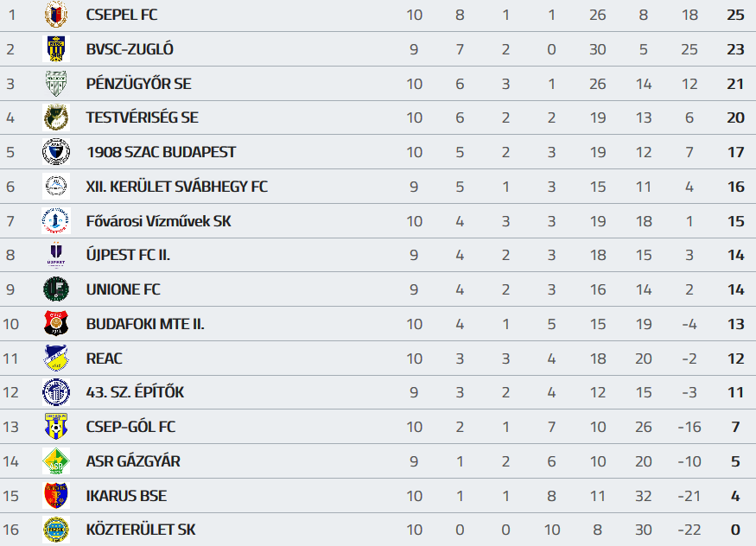
Task: Click the Közterület SK crest icon
Action: (x=56, y=530)
